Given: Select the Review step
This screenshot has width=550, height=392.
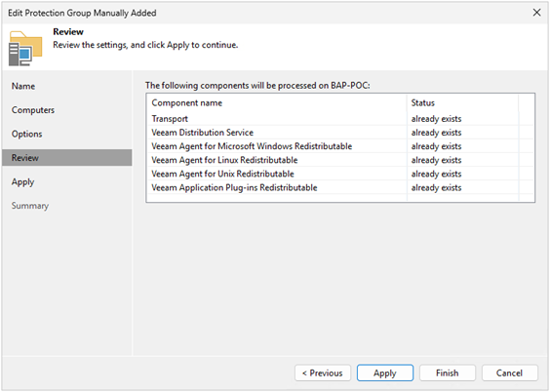Looking at the screenshot, I should tap(67, 158).
